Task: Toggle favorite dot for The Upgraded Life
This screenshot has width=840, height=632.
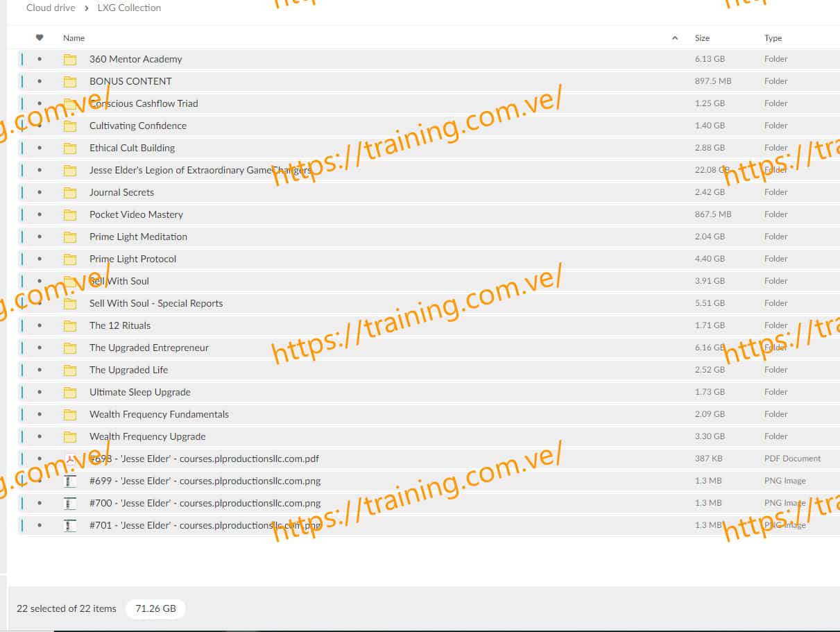Action: (x=40, y=370)
